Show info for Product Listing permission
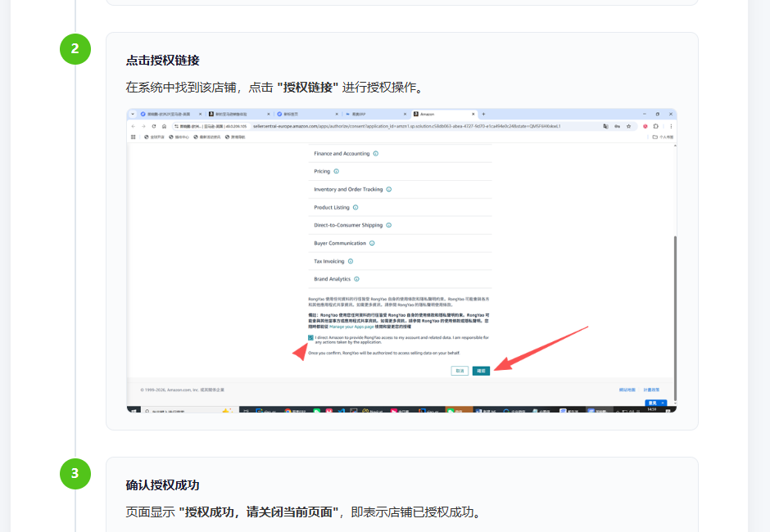770x532 pixels. coord(356,208)
